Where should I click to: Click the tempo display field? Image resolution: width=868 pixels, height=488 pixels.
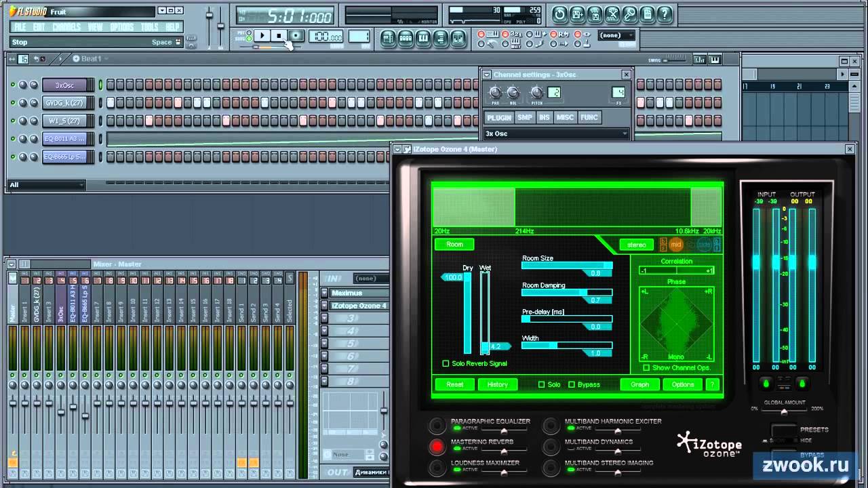click(x=325, y=37)
